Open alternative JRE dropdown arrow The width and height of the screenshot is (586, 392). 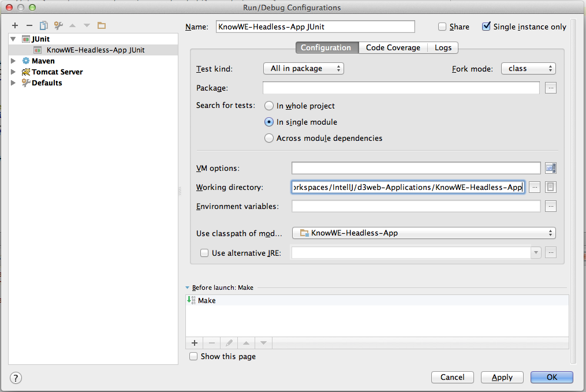[x=536, y=253]
